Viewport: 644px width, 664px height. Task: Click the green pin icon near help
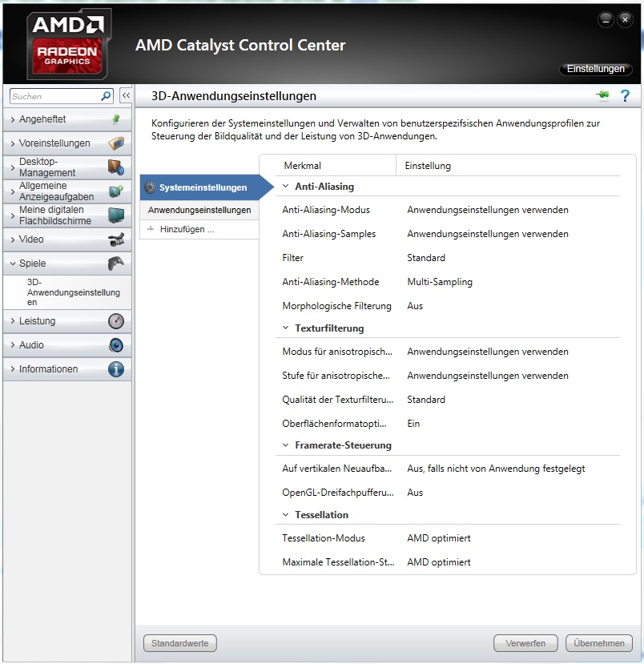tap(602, 95)
